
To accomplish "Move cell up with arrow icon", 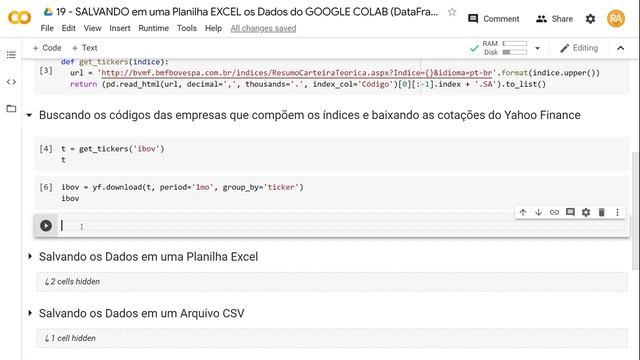I will [x=523, y=212].
